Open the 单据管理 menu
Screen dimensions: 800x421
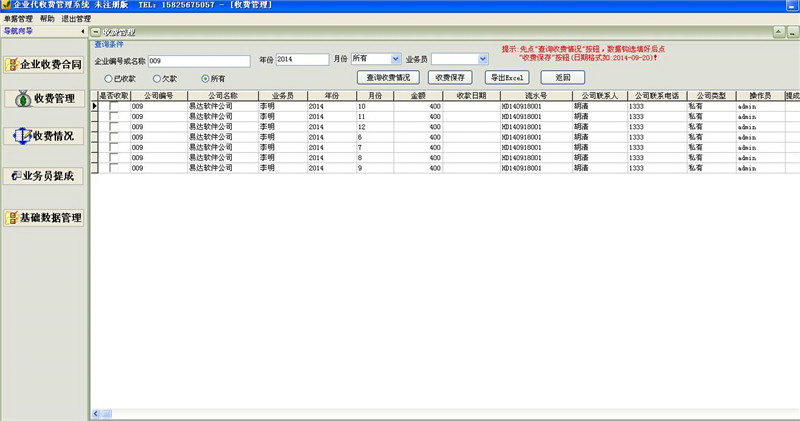[x=18, y=19]
